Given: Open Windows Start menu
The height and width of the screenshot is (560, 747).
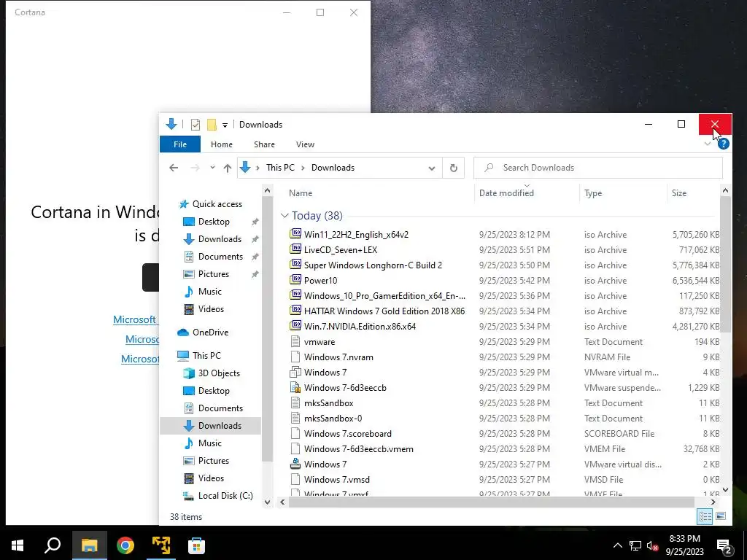Looking at the screenshot, I should pos(18,545).
